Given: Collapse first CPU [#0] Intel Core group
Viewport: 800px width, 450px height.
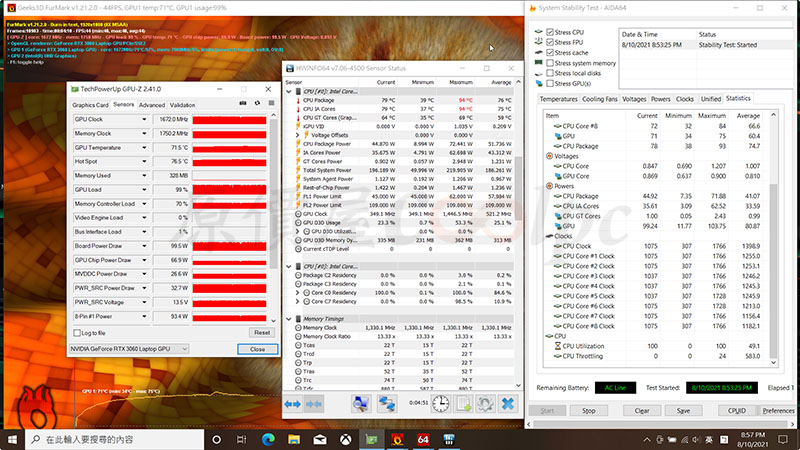Looking at the screenshot, I should pos(289,92).
